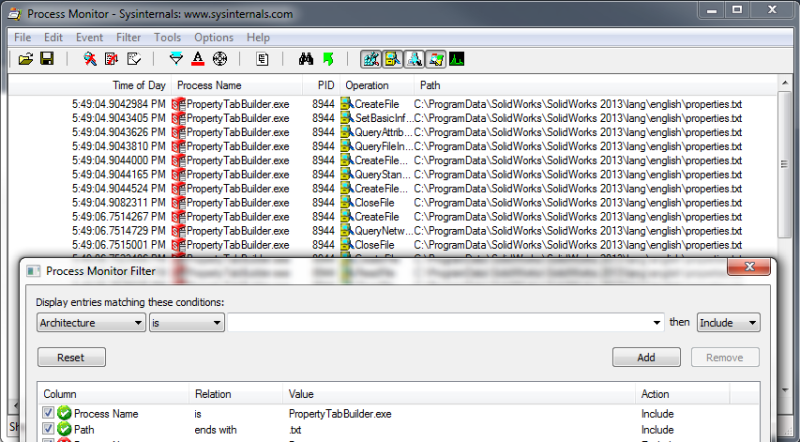Click the PID column header
The height and width of the screenshot is (442, 800).
pyautogui.click(x=321, y=85)
